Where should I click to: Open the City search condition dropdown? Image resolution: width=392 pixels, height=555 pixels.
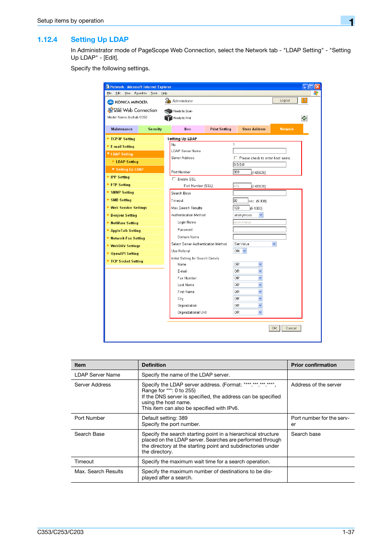point(260,299)
